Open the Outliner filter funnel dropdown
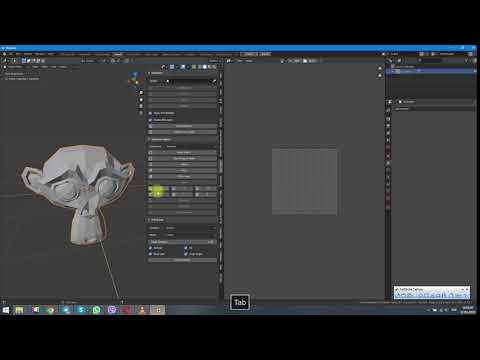This screenshot has width=480, height=360. click(466, 60)
